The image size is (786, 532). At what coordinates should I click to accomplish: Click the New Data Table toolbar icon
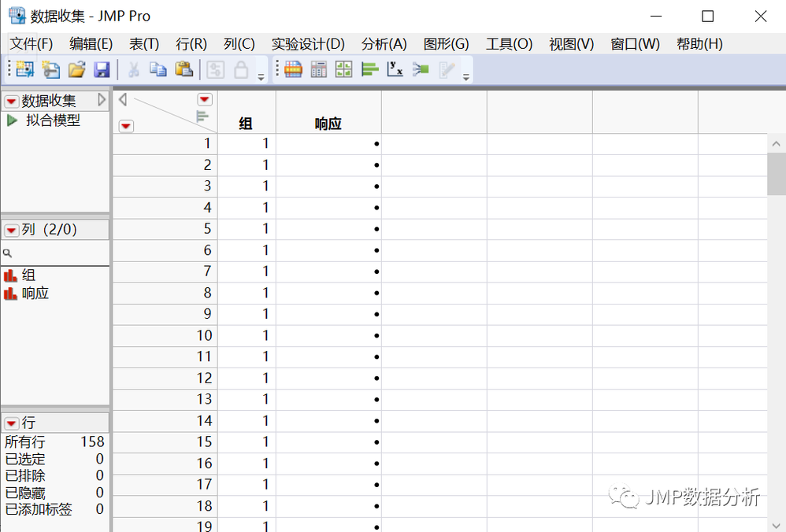point(24,69)
